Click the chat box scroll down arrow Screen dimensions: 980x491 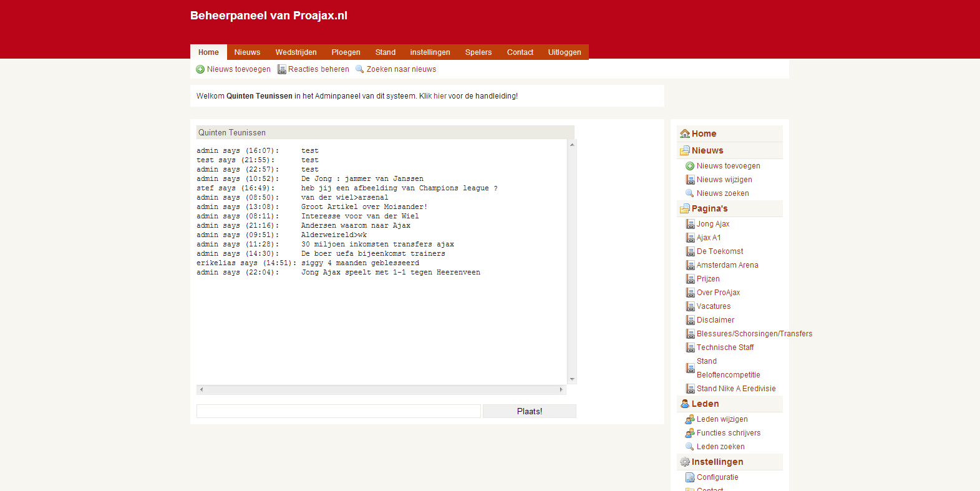572,379
